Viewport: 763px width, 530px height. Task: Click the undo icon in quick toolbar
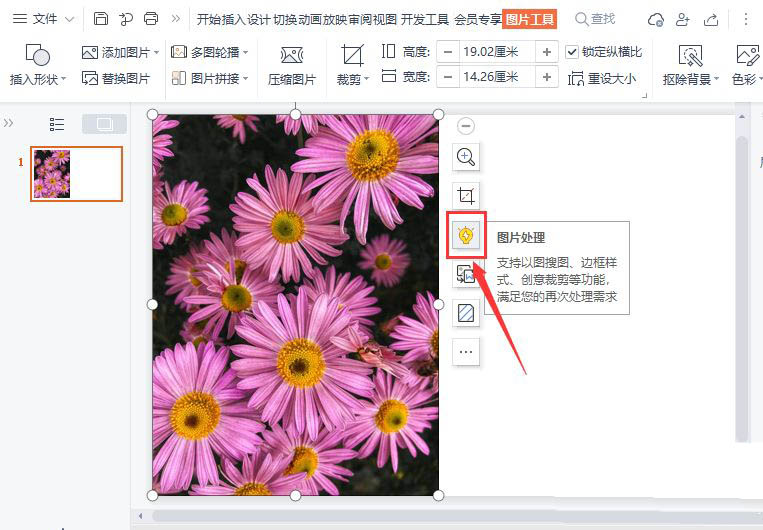[126, 19]
